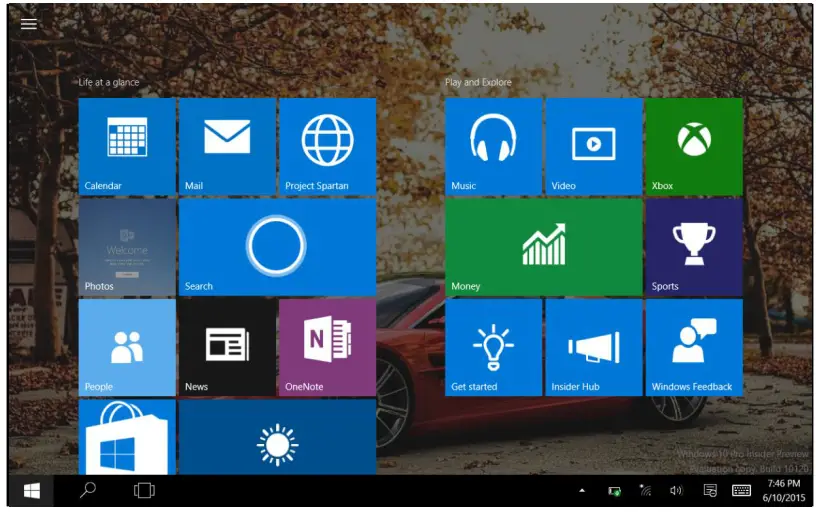Viewport: 816px width, 514px height.
Task: Launch the Xbox tile
Action: (694, 146)
